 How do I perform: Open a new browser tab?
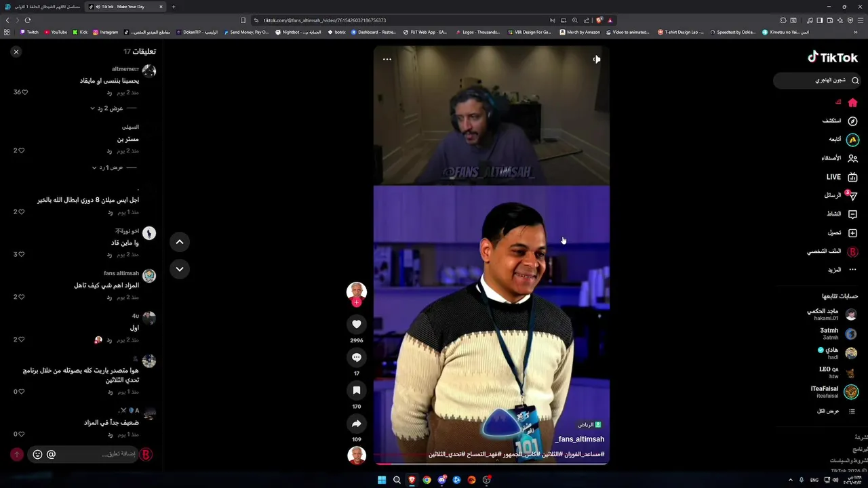(174, 7)
